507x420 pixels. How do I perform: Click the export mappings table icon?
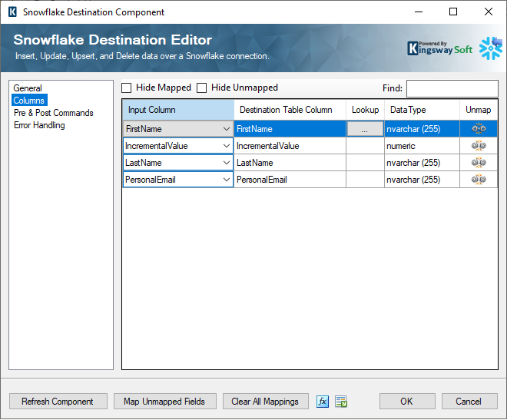341,402
